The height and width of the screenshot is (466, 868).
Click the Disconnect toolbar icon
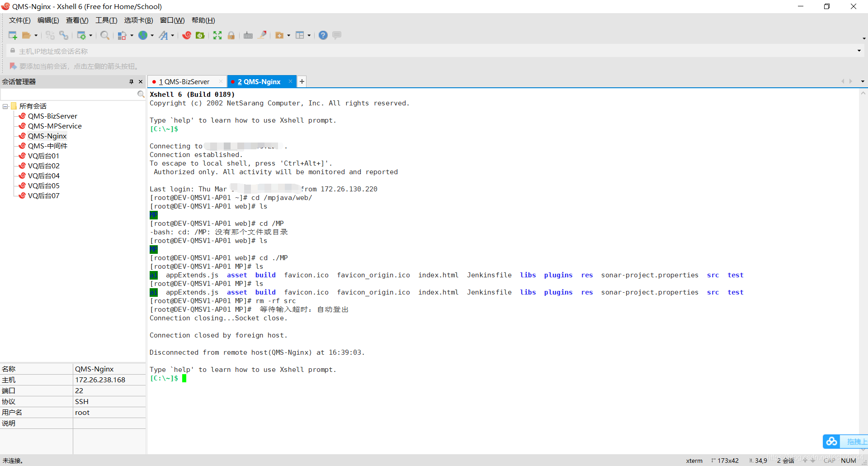50,35
